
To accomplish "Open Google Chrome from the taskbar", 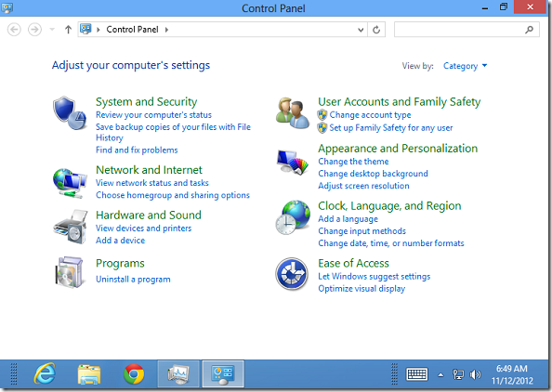I will click(134, 373).
